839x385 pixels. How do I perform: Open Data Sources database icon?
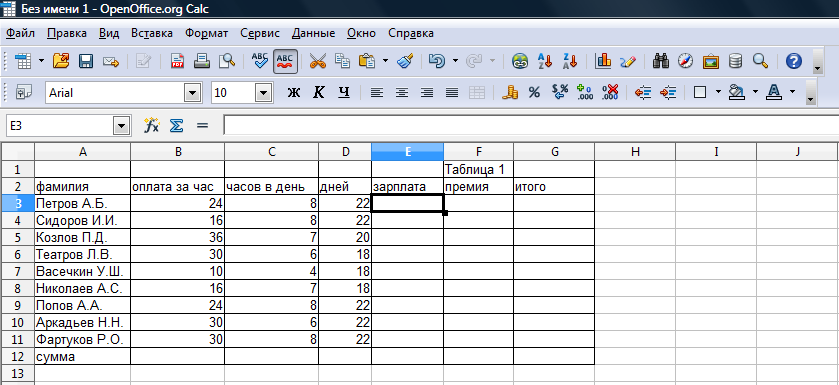pyautogui.click(x=735, y=61)
